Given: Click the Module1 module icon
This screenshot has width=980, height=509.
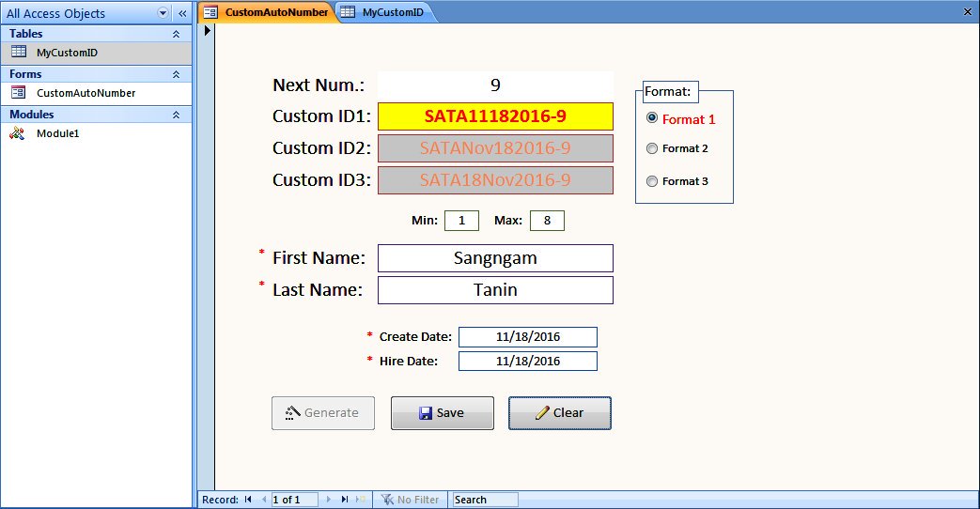Looking at the screenshot, I should 18,133.
